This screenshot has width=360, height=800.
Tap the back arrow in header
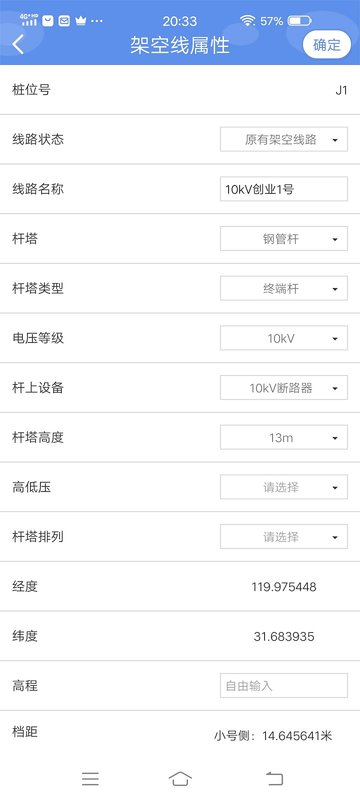pyautogui.click(x=18, y=44)
